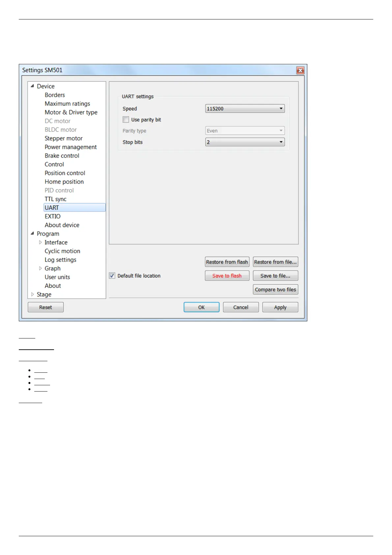Open Stepper motor settings page
Image resolution: width=392 pixels, height=555 pixels.
pyautogui.click(x=64, y=138)
